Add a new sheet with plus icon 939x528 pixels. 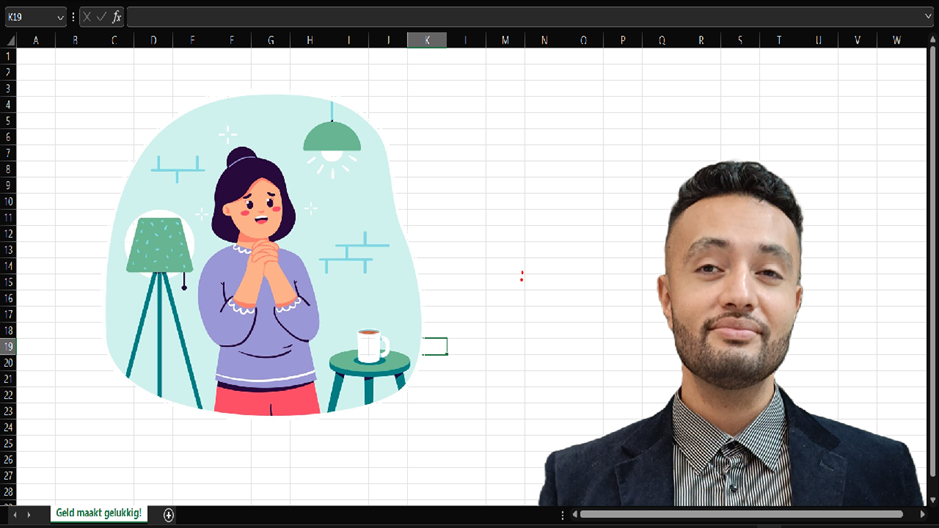pos(169,514)
